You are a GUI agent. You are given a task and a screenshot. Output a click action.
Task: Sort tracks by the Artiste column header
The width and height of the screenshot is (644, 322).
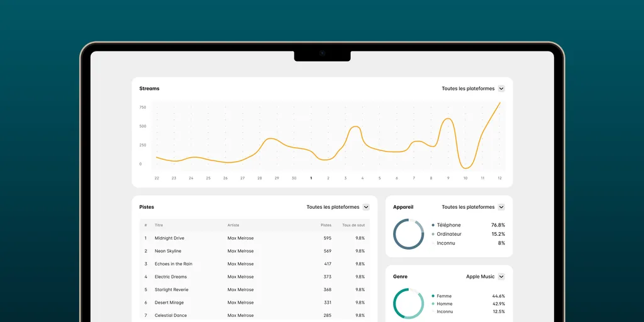(x=233, y=225)
